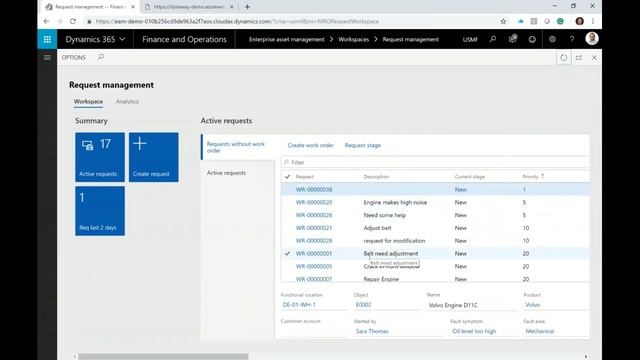This screenshot has width=640, height=360.
Task: Click the feedback smiley icon
Action: coord(532,39)
